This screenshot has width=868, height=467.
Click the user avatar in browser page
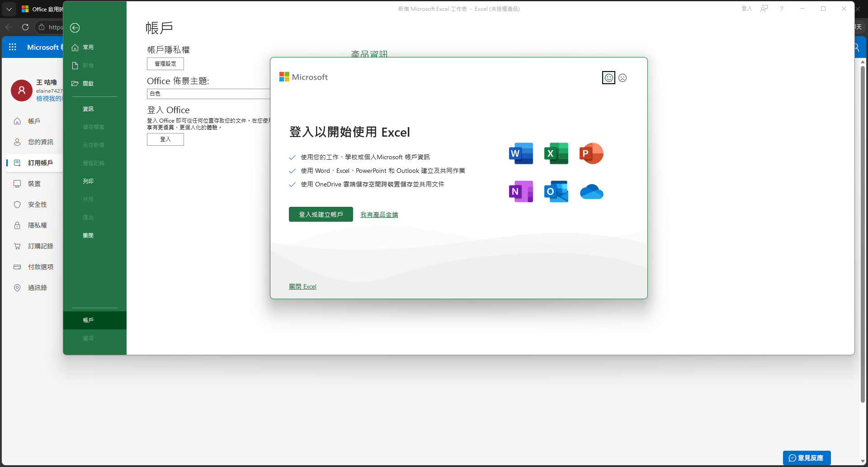click(21, 91)
